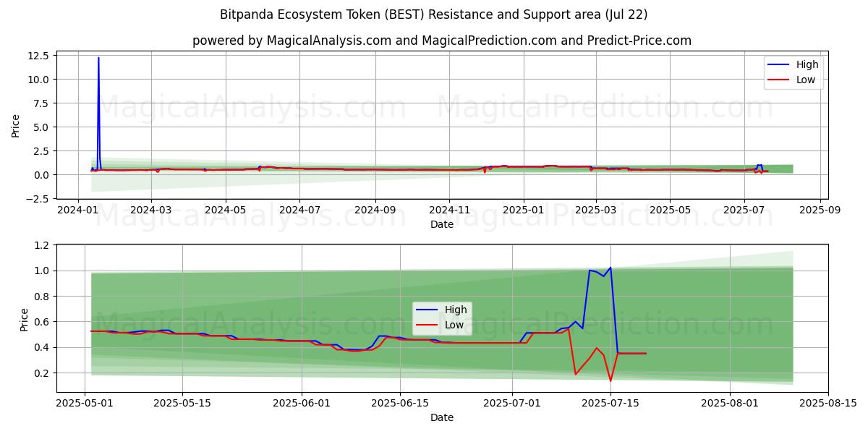This screenshot has height=434, width=868.
Task: Click the 1.0 tick on the bottom chart
Action: pyautogui.click(x=41, y=271)
